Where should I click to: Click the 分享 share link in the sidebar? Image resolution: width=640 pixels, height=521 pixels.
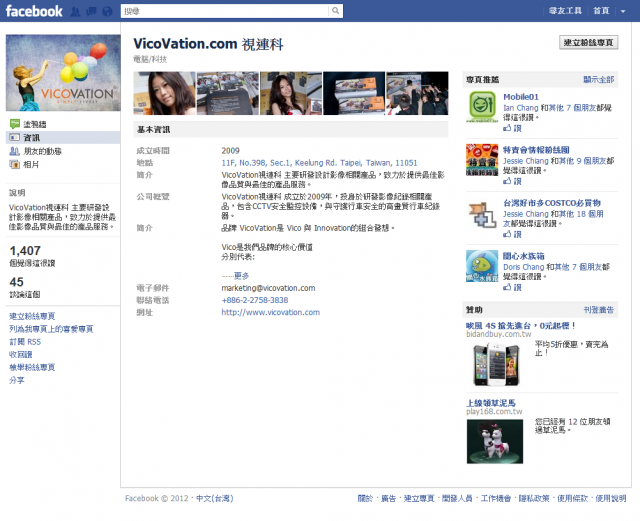tap(17, 380)
